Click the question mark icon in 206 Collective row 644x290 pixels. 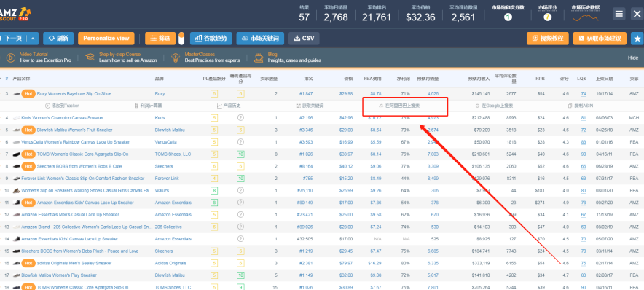pyautogui.click(x=240, y=227)
